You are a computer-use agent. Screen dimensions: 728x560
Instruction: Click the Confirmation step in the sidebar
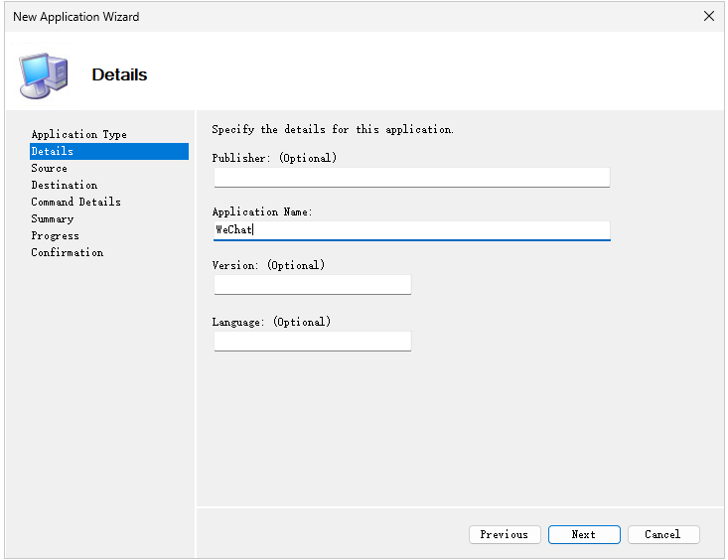tap(67, 252)
